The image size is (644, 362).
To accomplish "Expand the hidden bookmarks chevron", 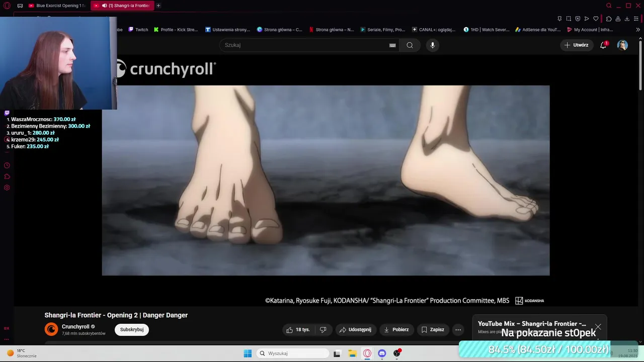I will click(638, 30).
